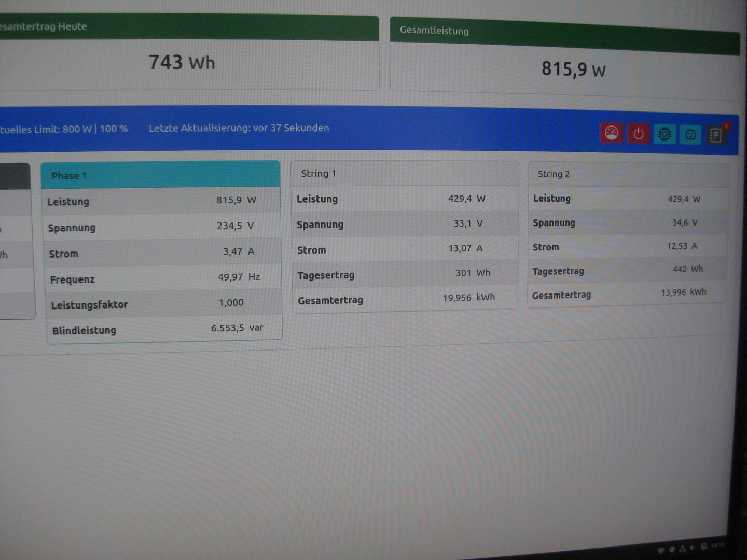The height and width of the screenshot is (560, 747).
Task: Click Blindleistung value 6.553,5 var
Action: (x=237, y=328)
